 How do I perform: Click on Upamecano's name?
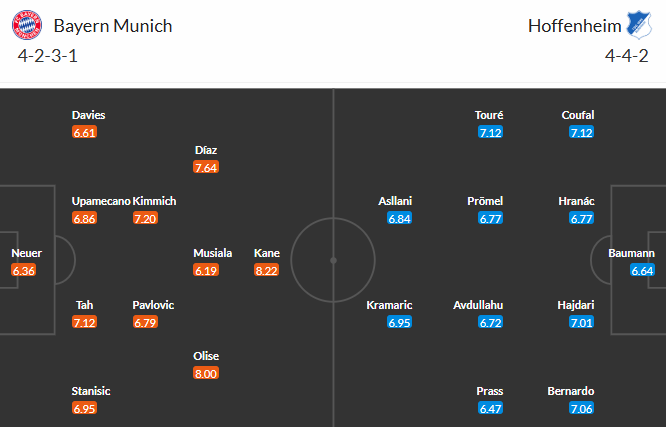point(101,201)
